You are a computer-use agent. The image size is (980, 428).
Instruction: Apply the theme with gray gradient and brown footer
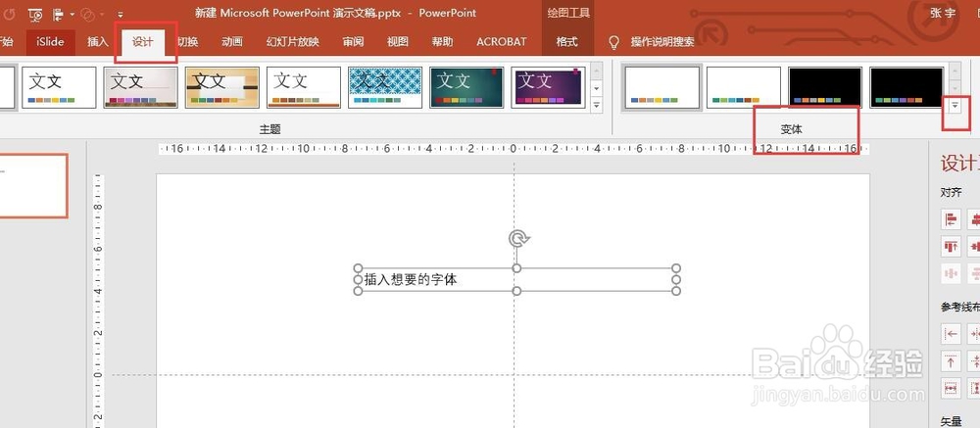coord(140,87)
